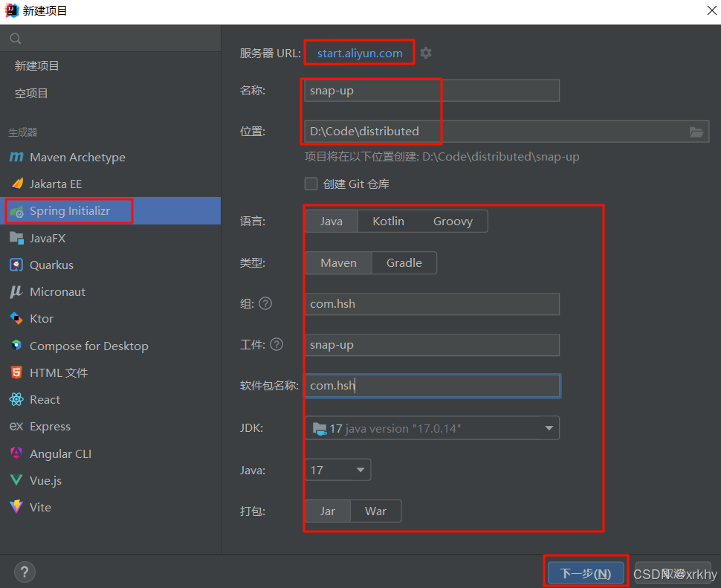Click the 组 field containing com.hsh
Viewport: 721px width, 588px height.
(433, 304)
